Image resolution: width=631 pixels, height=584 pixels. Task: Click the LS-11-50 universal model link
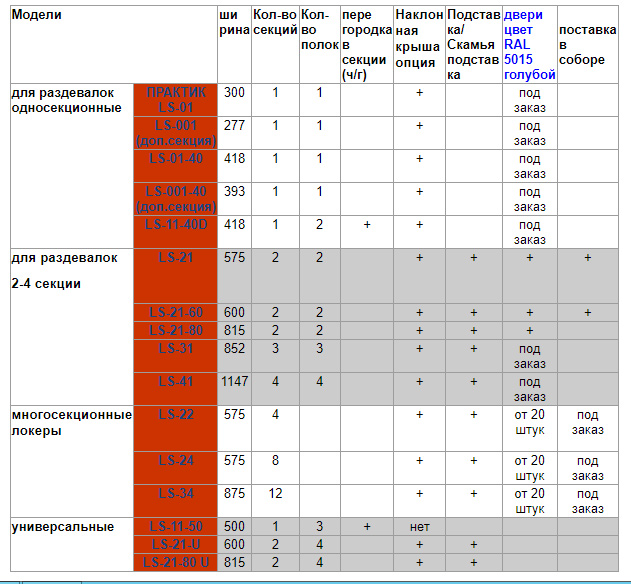(x=176, y=526)
